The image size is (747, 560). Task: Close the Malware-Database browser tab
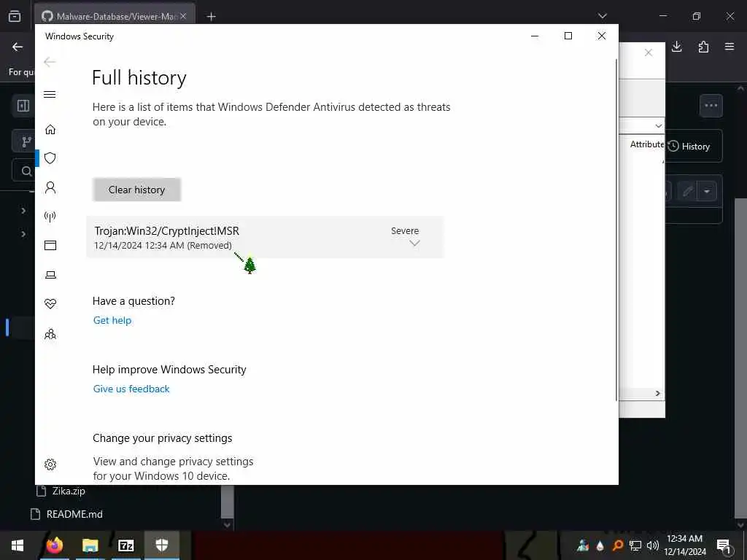pyautogui.click(x=183, y=16)
